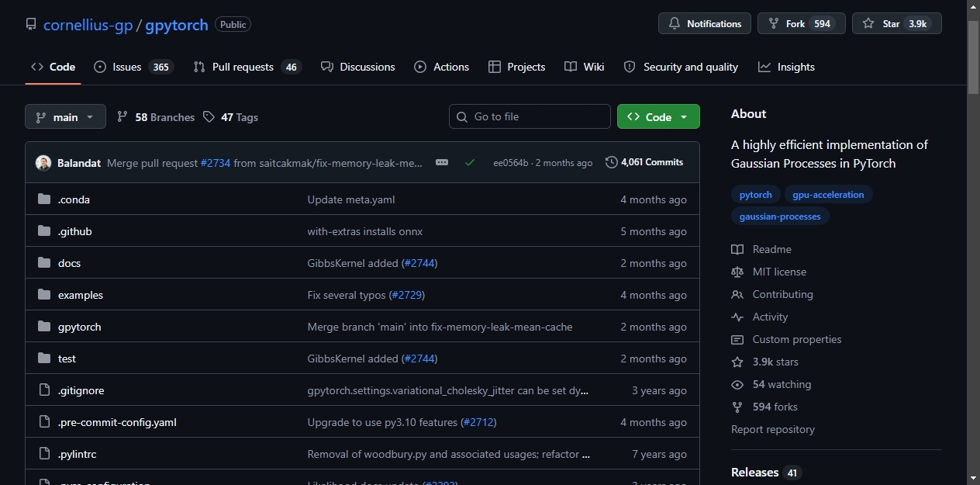Select the pytorch topic tag
Viewport: 980px width, 485px height.
coord(756,195)
